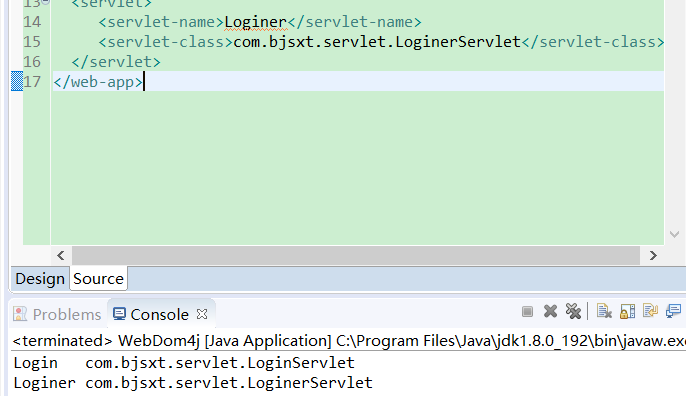This screenshot has height=396, width=686.
Task: Close the Console view tab
Action: (202, 314)
